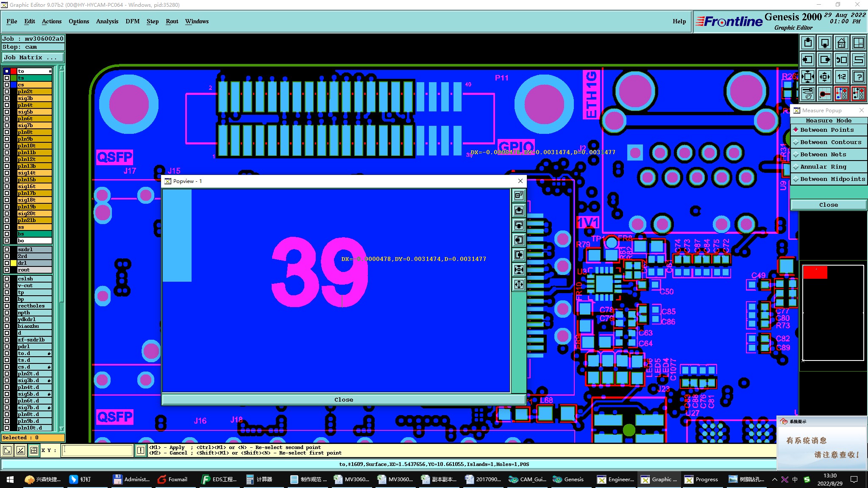Image resolution: width=868 pixels, height=488 pixels.
Task: Toggle visibility box of layer sig3b
Action: click(7, 98)
